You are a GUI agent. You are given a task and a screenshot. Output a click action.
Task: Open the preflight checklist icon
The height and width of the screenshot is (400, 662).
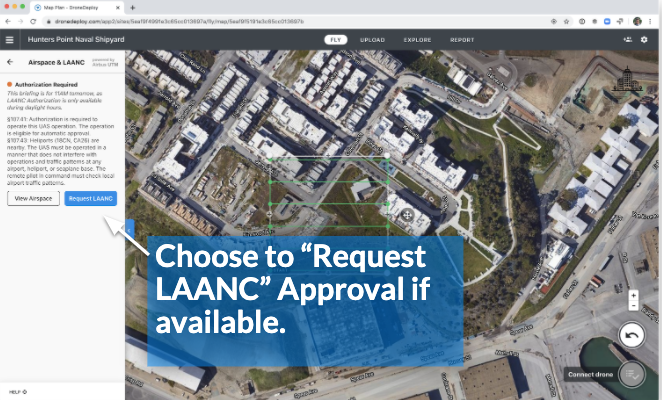632,374
